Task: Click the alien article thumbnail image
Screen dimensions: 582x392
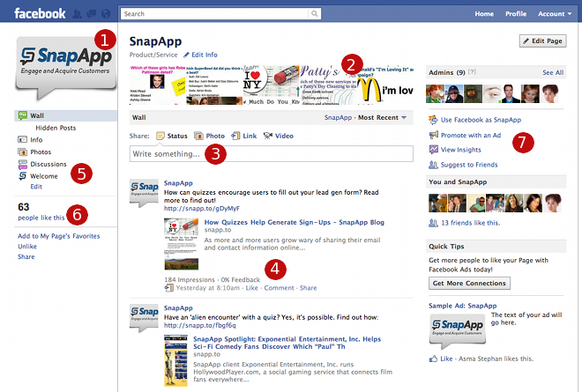Action: 176,361
